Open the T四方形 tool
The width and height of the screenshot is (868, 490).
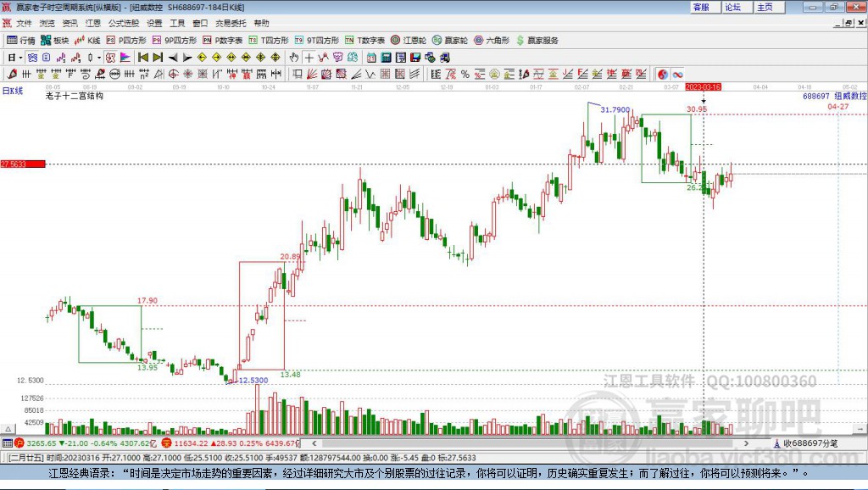point(269,41)
